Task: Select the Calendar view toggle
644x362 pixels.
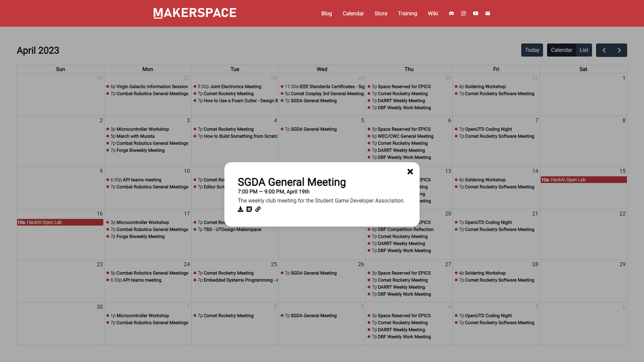Action: coord(561,49)
